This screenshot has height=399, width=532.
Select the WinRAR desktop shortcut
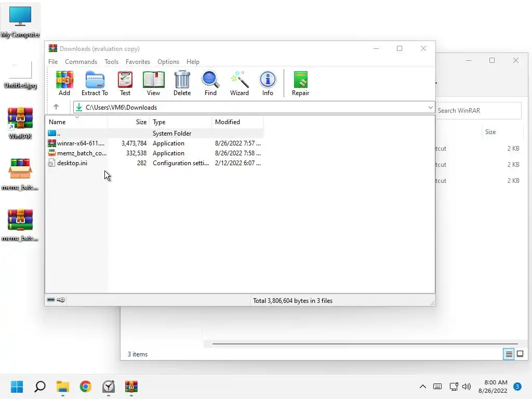tap(20, 123)
